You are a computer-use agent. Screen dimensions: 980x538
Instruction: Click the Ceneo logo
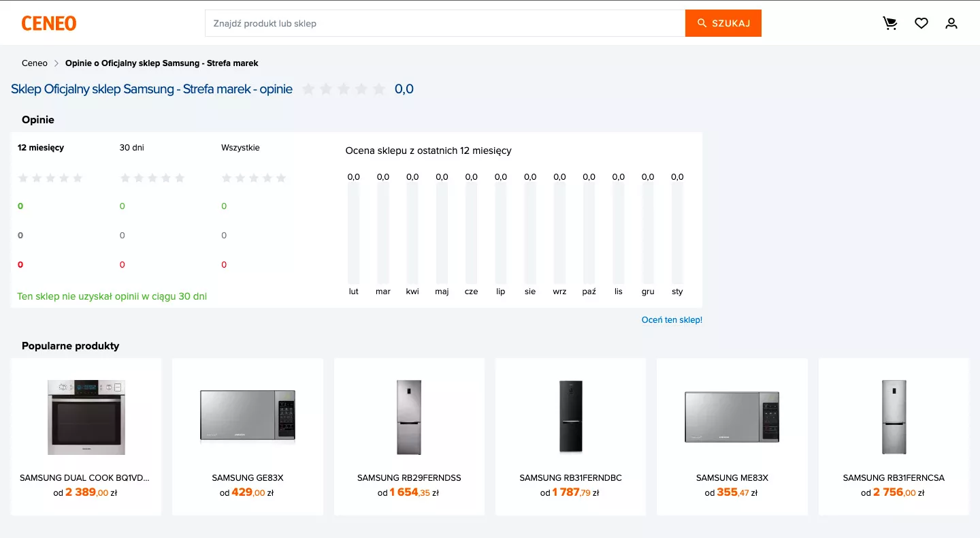[49, 24]
